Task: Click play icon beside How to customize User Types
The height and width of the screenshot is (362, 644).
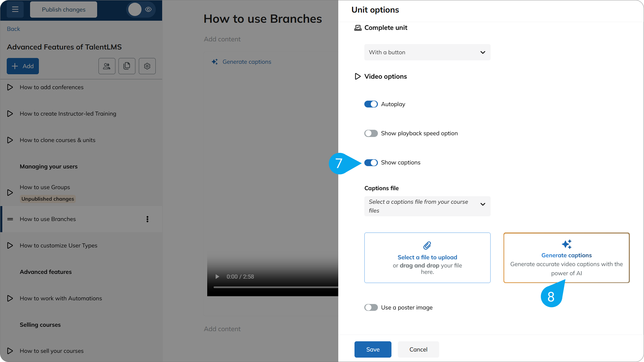Action: click(10, 245)
